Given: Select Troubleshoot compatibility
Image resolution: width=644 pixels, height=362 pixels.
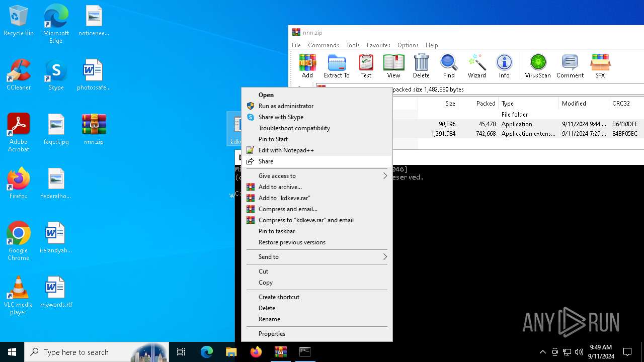Looking at the screenshot, I should coord(317,128).
